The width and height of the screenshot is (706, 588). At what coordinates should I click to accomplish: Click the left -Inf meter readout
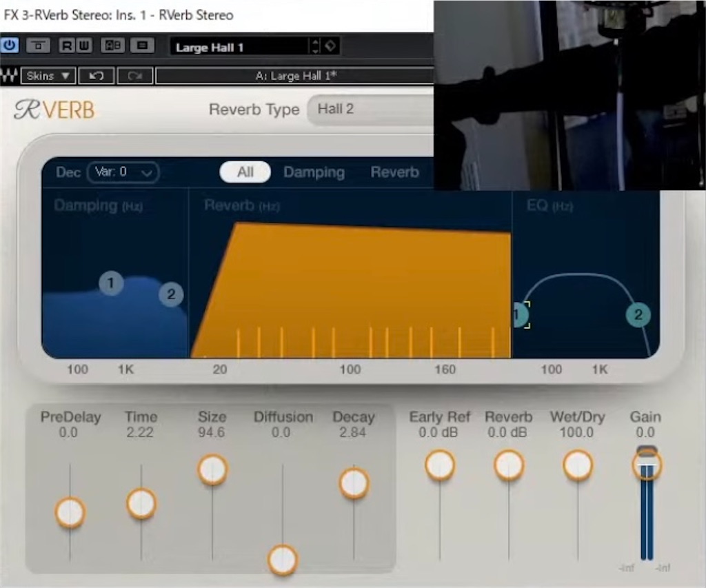pyautogui.click(x=627, y=568)
